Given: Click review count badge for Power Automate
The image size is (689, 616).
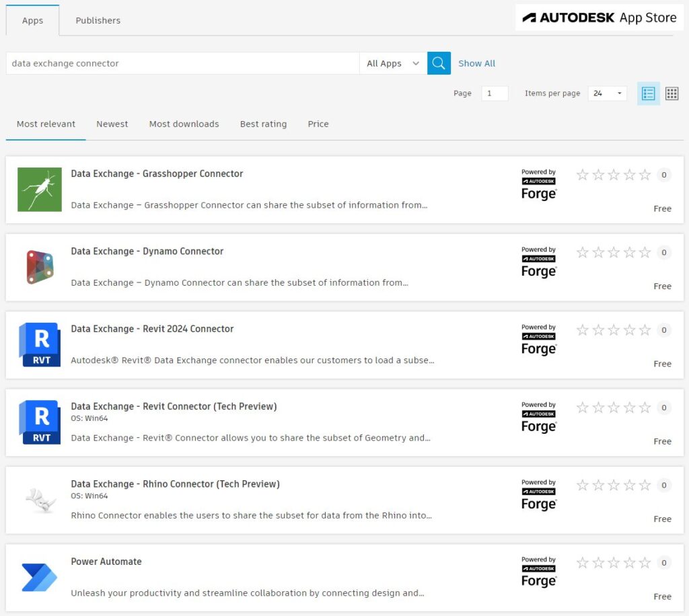Looking at the screenshot, I should click(663, 562).
